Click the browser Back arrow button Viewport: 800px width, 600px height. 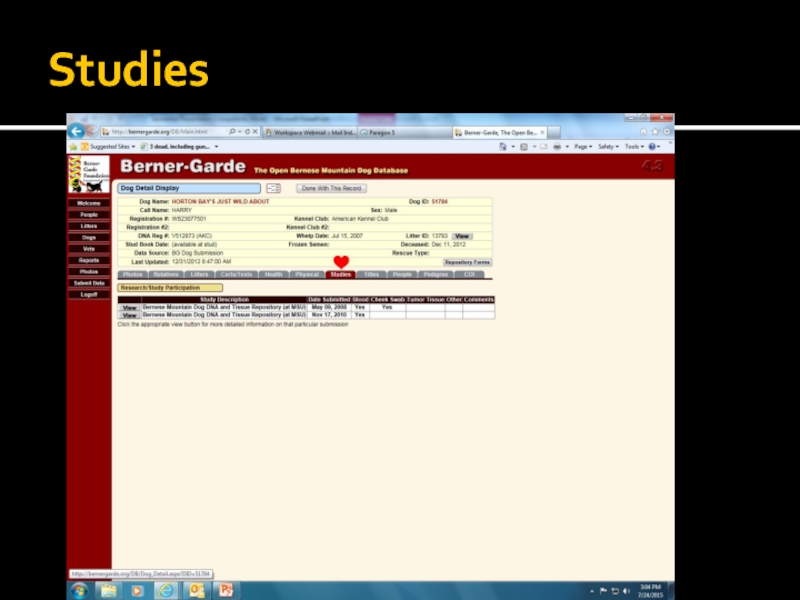click(76, 131)
